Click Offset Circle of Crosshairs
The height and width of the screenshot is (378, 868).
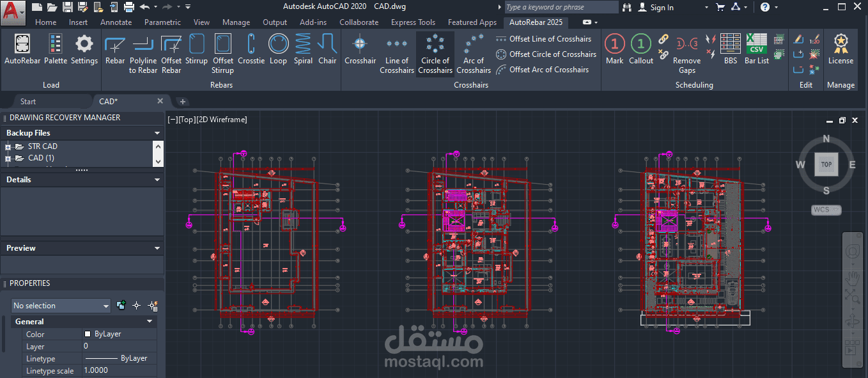546,54
